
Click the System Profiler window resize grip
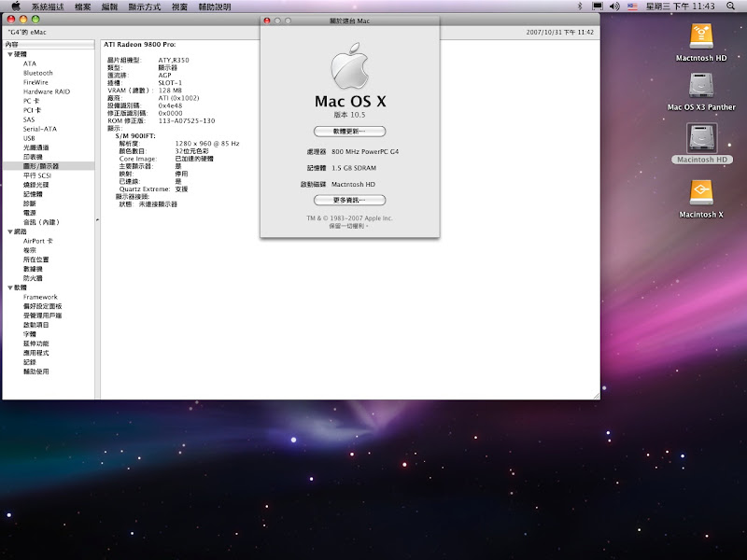coord(596,396)
